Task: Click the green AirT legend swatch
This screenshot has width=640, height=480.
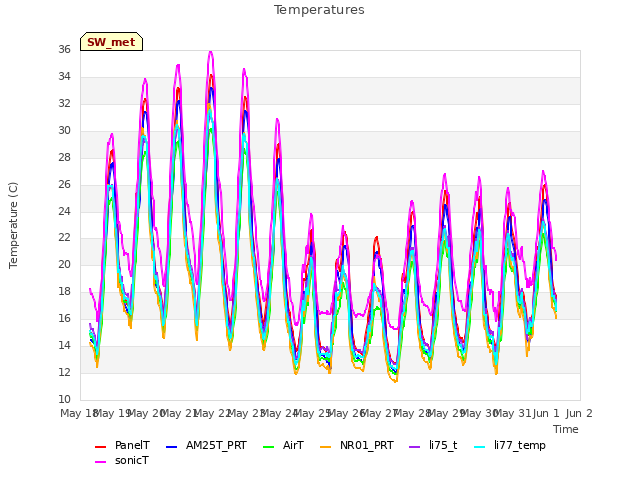Action: coord(269,447)
